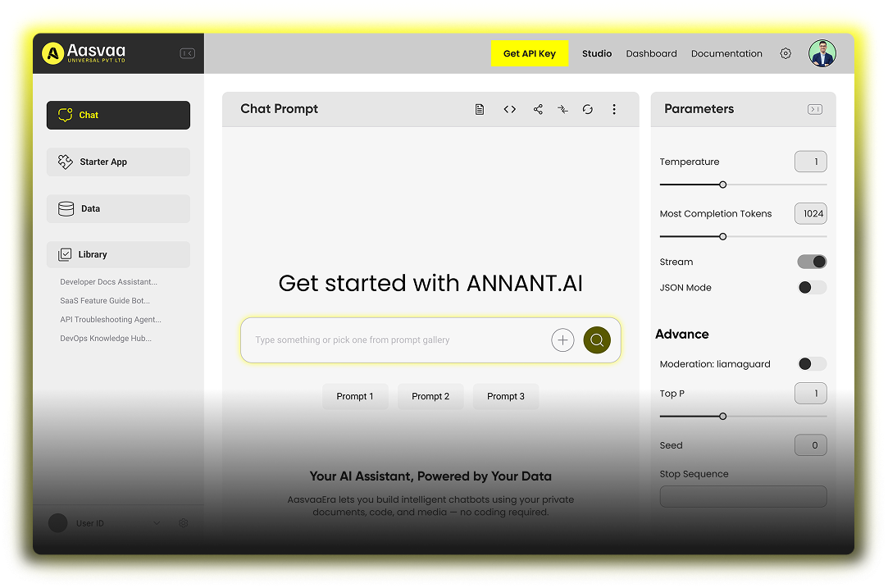The width and height of the screenshot is (888, 588).
Task: Enable the JSON Mode toggle
Action: pyautogui.click(x=812, y=287)
